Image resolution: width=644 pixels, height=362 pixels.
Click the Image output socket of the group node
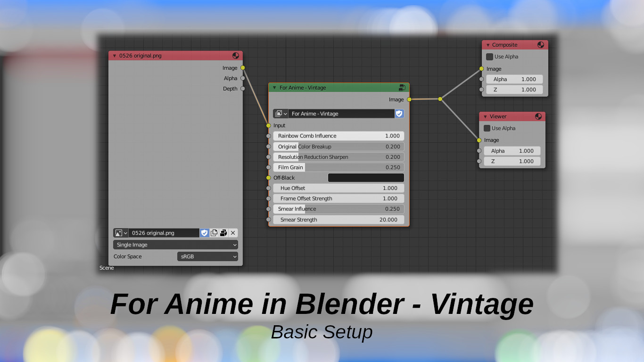[410, 99]
